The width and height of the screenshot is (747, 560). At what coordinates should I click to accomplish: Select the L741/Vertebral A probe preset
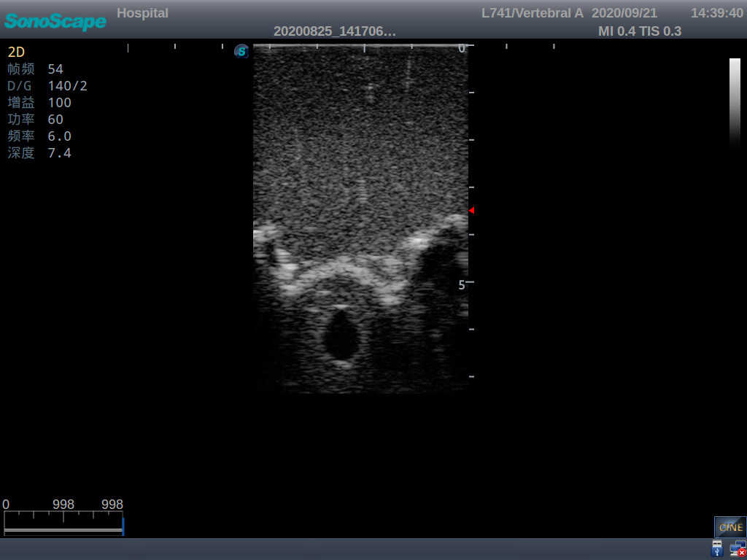pyautogui.click(x=535, y=12)
